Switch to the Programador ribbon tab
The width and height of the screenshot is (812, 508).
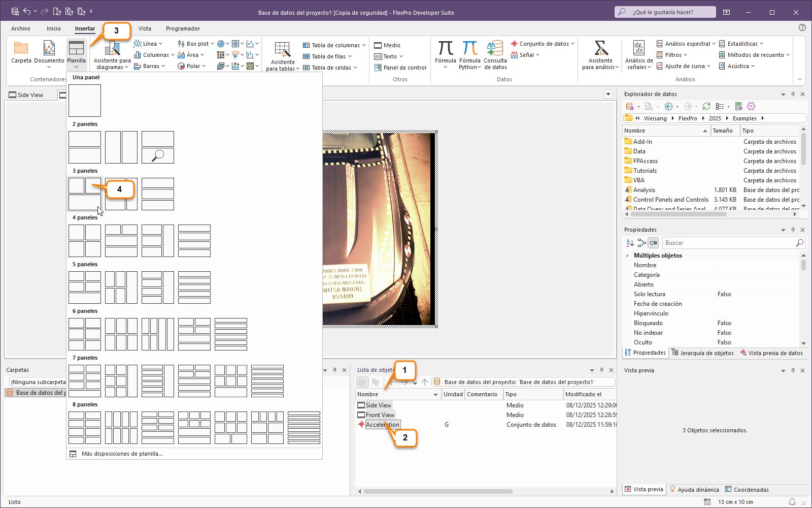point(183,28)
